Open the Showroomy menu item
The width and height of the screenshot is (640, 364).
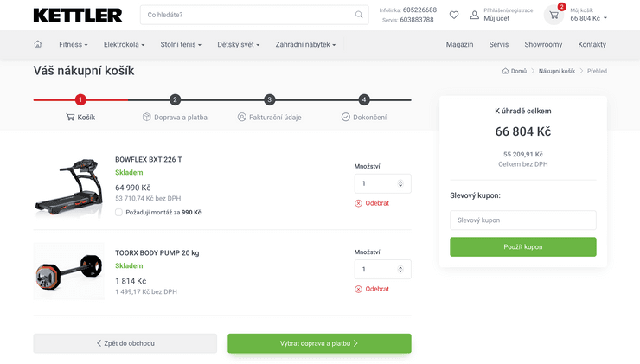pos(543,44)
